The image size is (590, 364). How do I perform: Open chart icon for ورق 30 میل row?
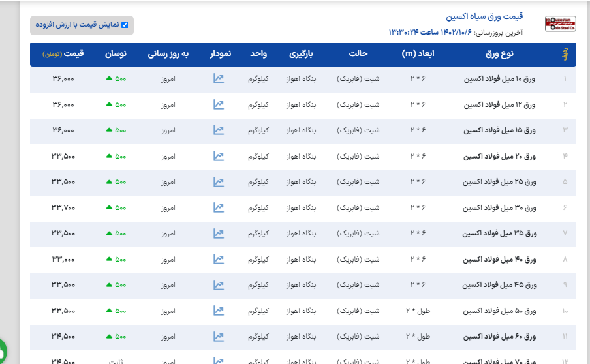click(x=219, y=207)
